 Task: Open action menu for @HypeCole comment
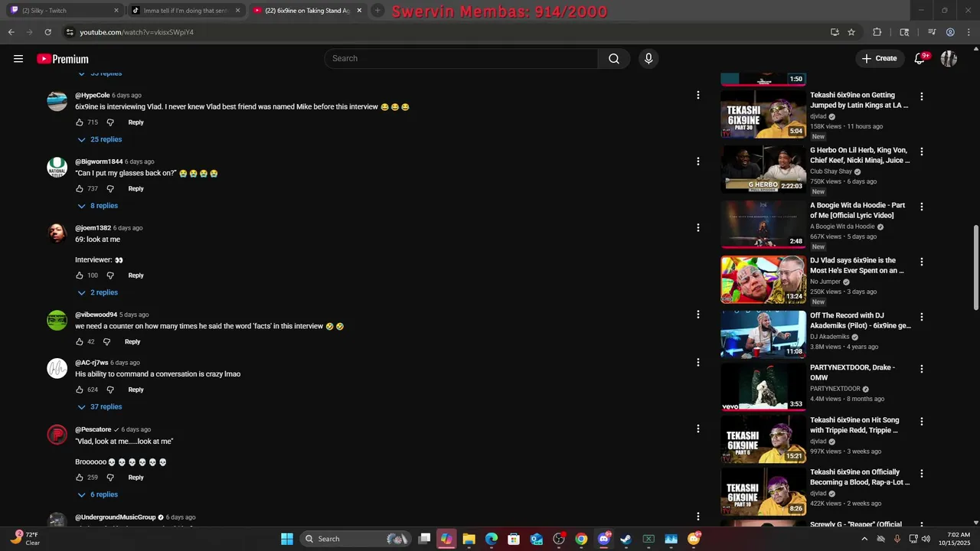click(x=697, y=95)
